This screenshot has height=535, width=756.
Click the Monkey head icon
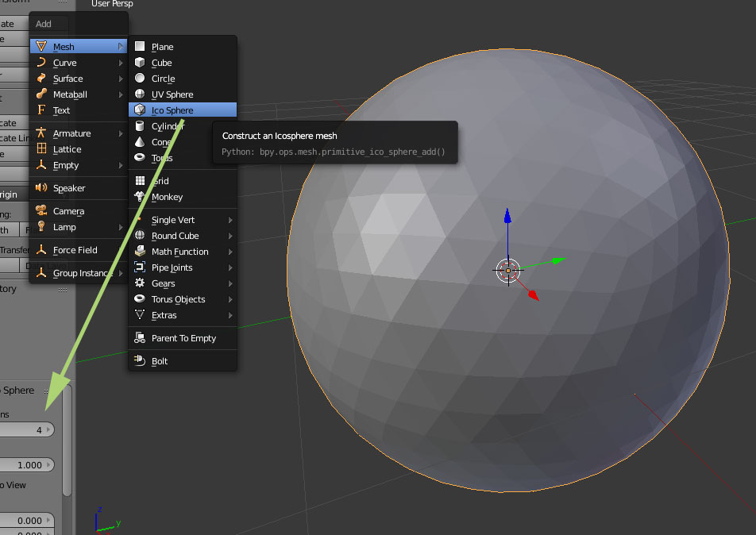[x=140, y=196]
